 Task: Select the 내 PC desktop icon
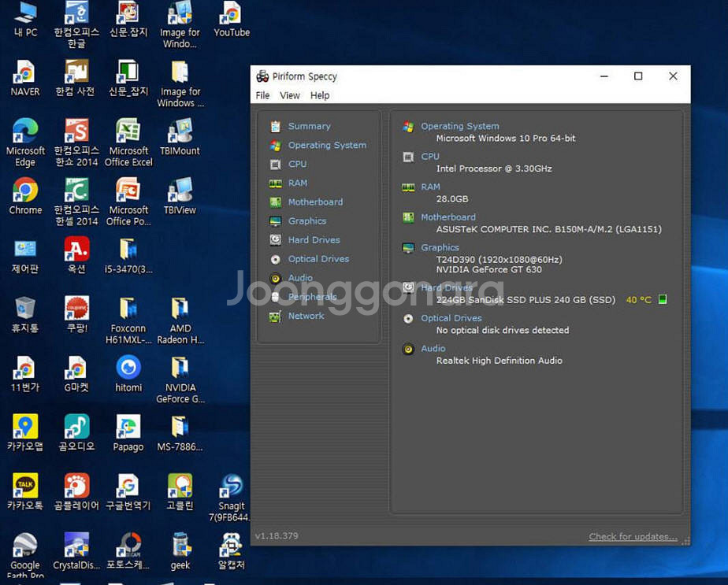25,19
